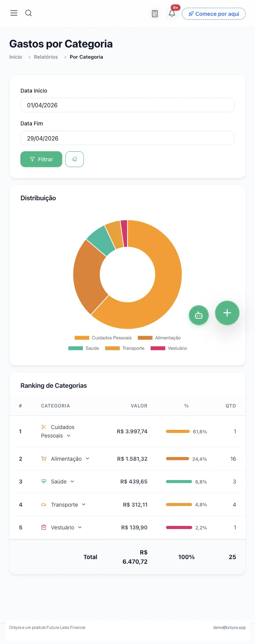Click the QTD column header
Image resolution: width=255 pixels, height=644 pixels.
pyautogui.click(x=231, y=406)
